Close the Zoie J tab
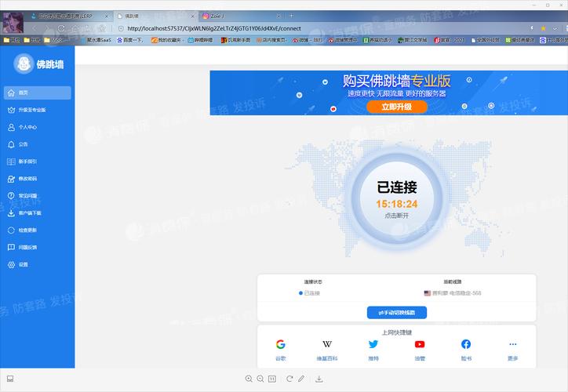The height and width of the screenshot is (392, 568). pos(279,16)
